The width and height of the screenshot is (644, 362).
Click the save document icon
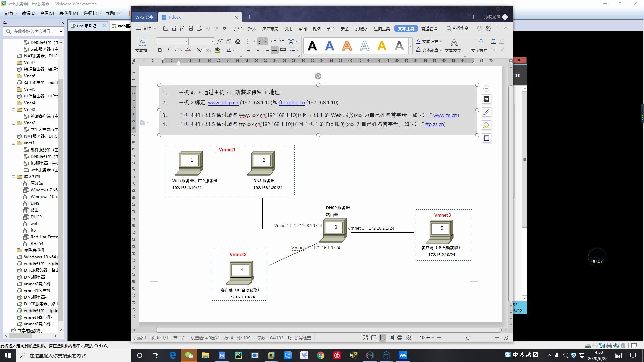[x=174, y=28]
